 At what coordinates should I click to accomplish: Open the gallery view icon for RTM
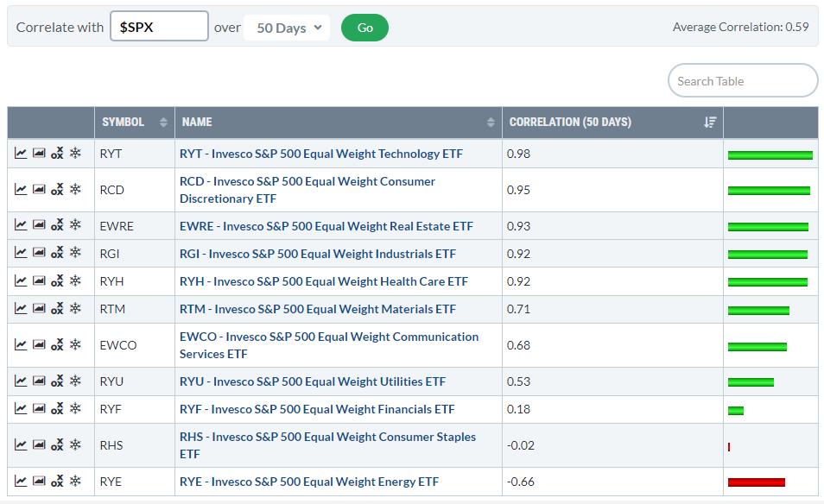click(39, 309)
